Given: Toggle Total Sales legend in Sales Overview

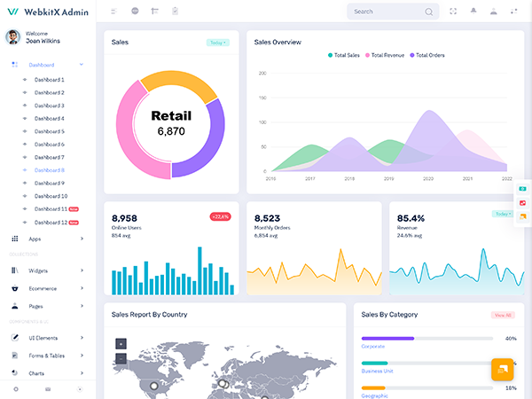Looking at the screenshot, I should [344, 55].
